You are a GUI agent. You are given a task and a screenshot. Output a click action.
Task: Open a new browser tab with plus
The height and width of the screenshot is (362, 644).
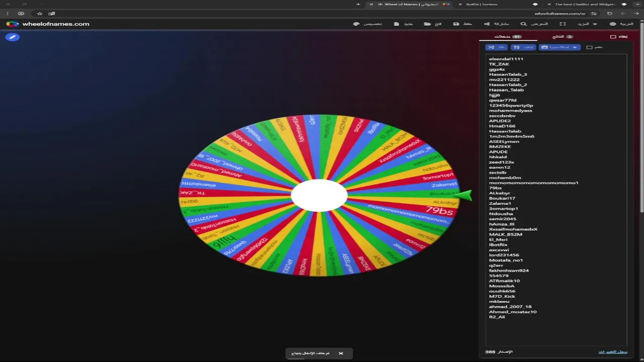[358, 4]
